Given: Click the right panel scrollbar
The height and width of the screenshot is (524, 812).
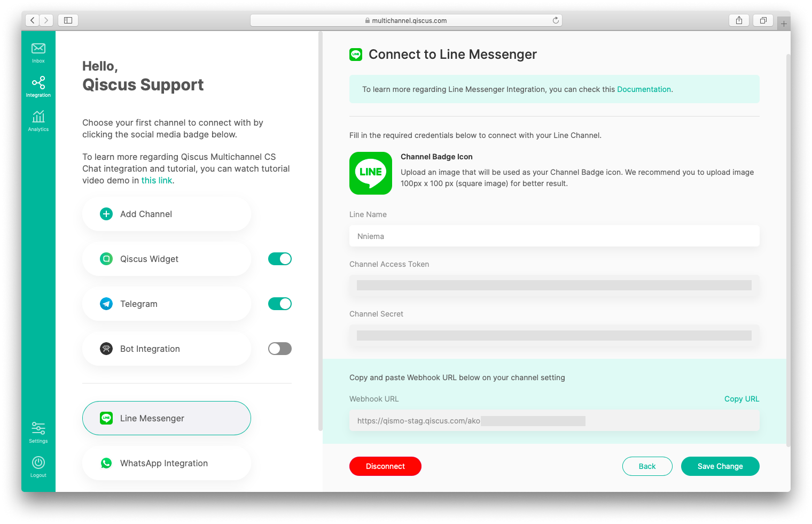Looking at the screenshot, I should tap(788, 250).
